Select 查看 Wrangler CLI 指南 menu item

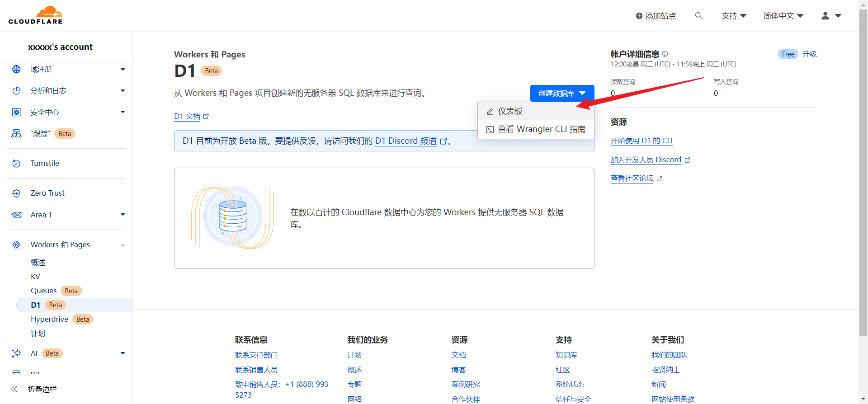click(x=536, y=129)
